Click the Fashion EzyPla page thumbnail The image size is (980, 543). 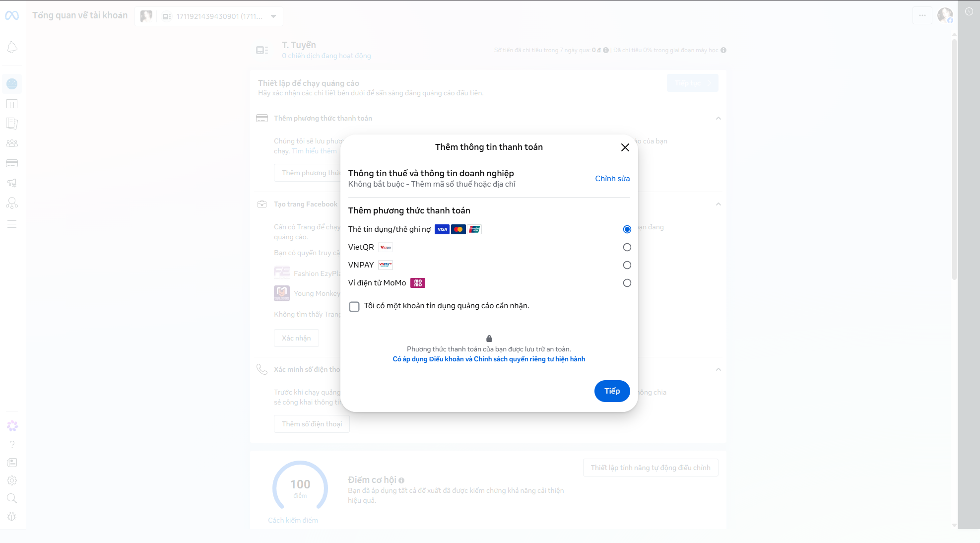[282, 273]
